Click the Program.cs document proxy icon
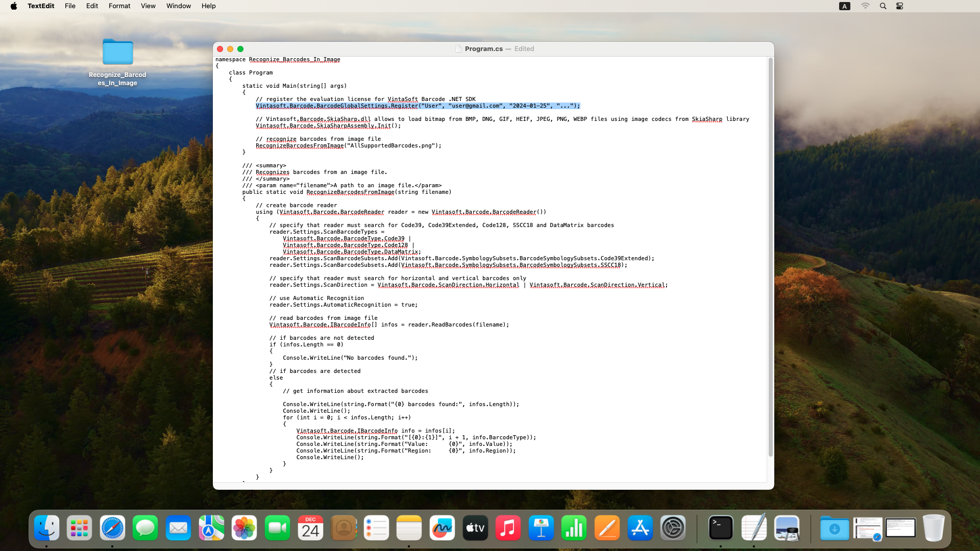This screenshot has width=980, height=551. [458, 49]
